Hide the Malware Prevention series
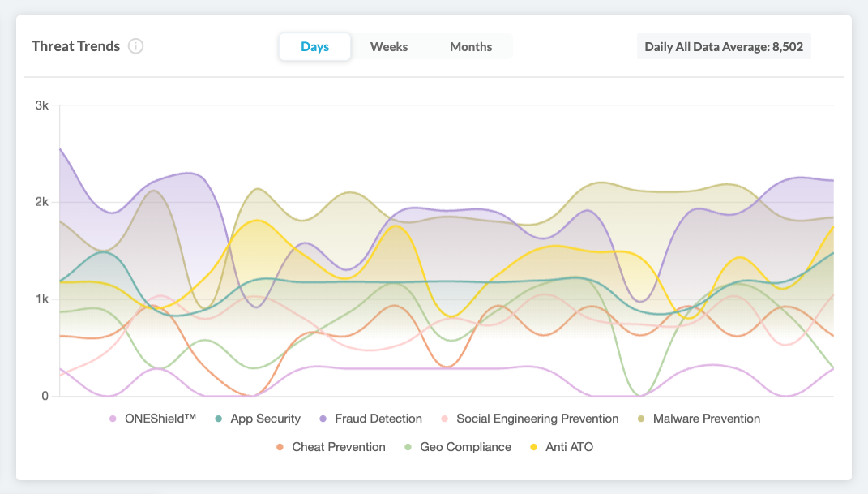Viewport: 868px width, 494px height. tap(697, 419)
